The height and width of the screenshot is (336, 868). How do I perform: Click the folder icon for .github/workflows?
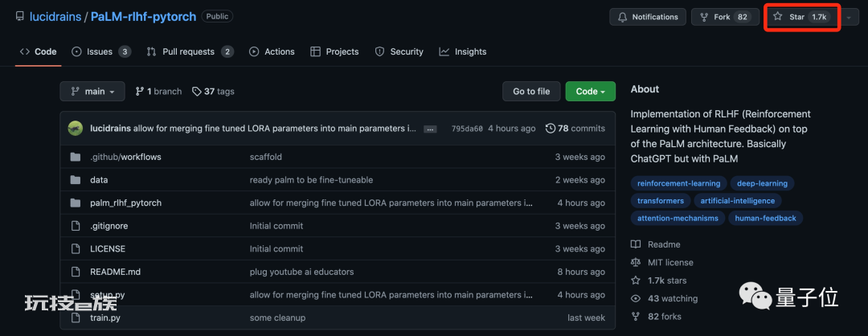76,157
